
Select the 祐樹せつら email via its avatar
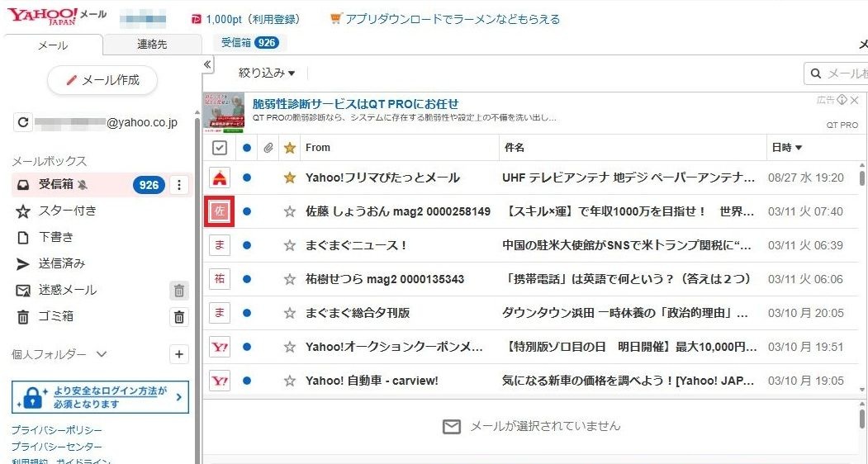pyautogui.click(x=220, y=279)
